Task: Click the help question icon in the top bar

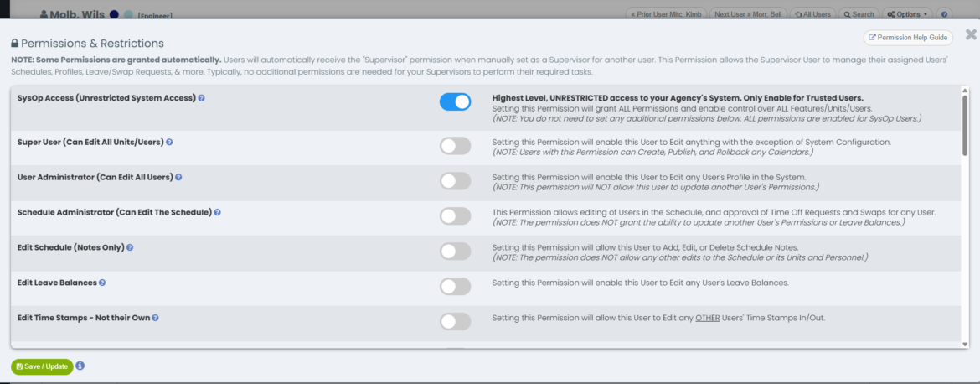Action: (x=944, y=13)
